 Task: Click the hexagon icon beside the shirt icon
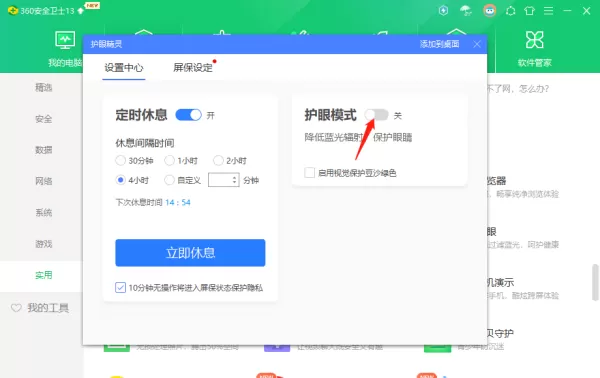510,11
